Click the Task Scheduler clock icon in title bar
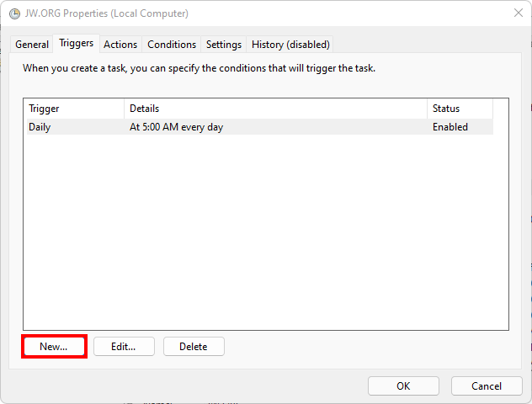The image size is (532, 404). pyautogui.click(x=14, y=13)
